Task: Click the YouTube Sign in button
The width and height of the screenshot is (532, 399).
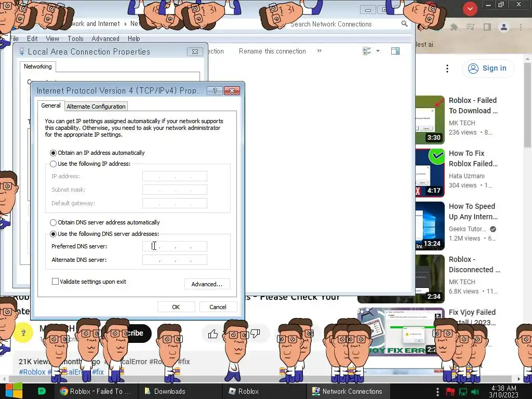Action: point(487,68)
